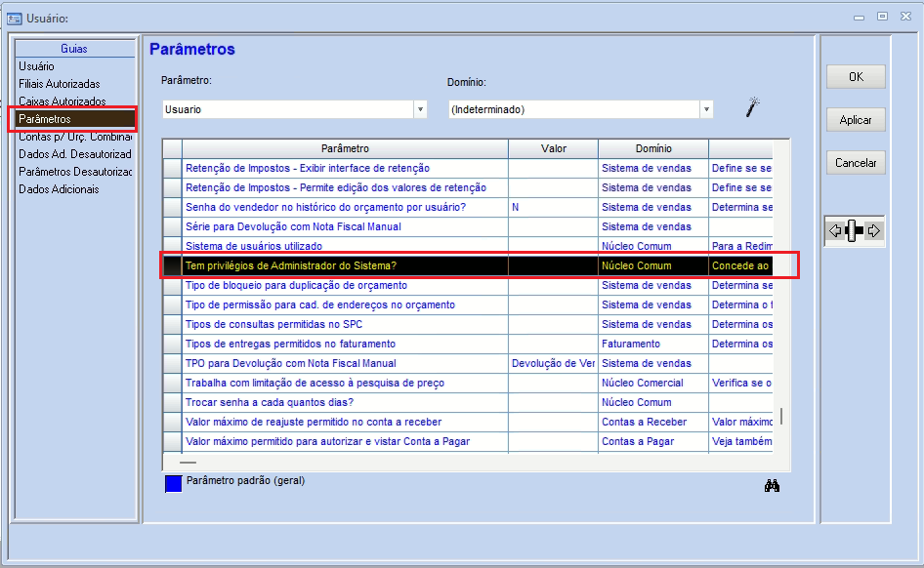The height and width of the screenshot is (568, 924).
Task: Click the center handle of the splitter control
Action: point(854,231)
